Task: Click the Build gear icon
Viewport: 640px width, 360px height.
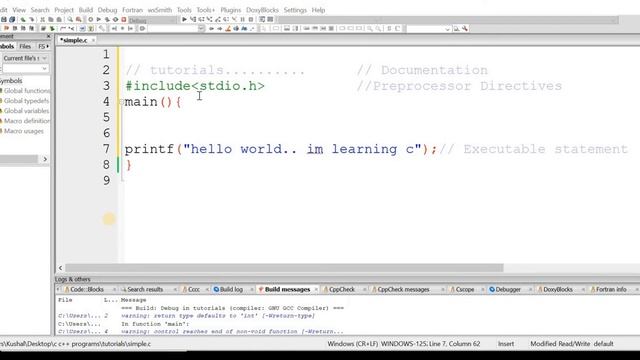Action: [90, 19]
